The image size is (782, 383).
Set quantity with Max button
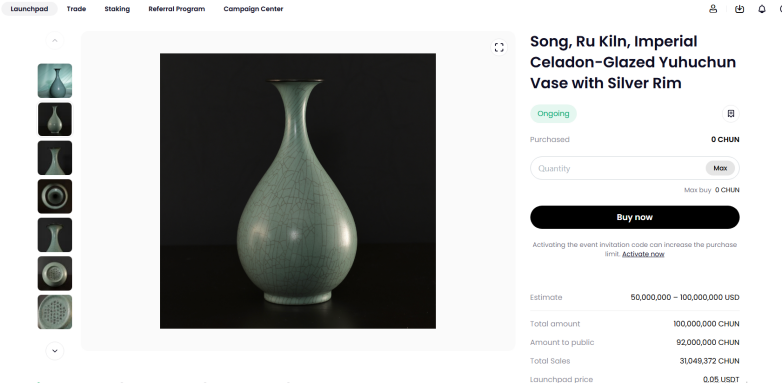720,168
